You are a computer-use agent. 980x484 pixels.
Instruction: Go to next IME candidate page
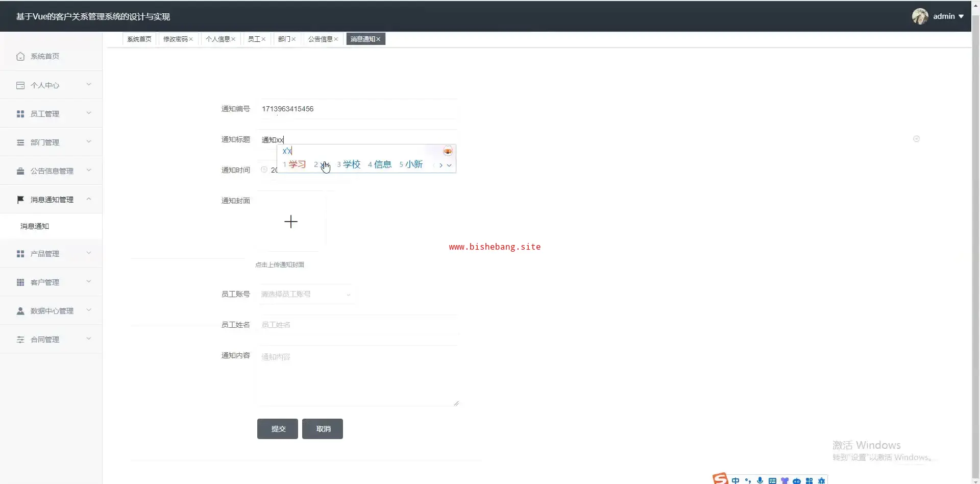click(x=441, y=165)
